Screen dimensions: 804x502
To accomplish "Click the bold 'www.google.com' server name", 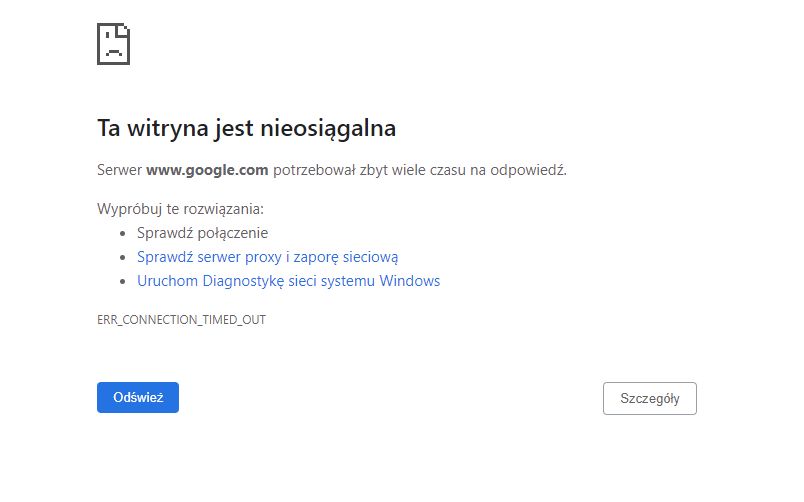I will (x=207, y=170).
